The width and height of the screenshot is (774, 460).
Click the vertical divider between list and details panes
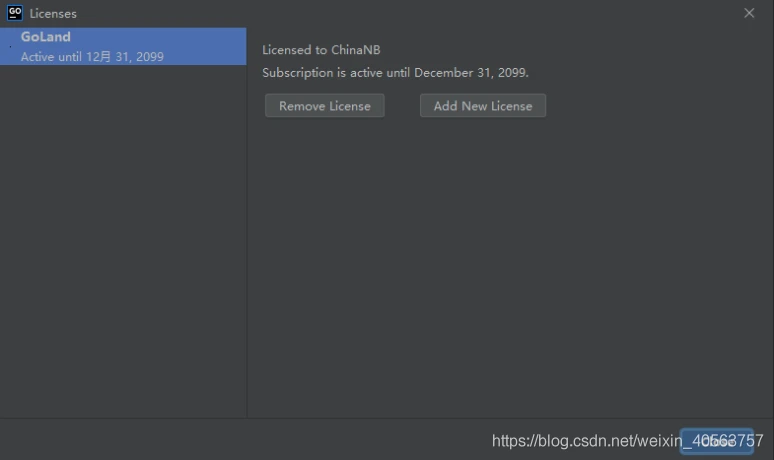(247, 223)
